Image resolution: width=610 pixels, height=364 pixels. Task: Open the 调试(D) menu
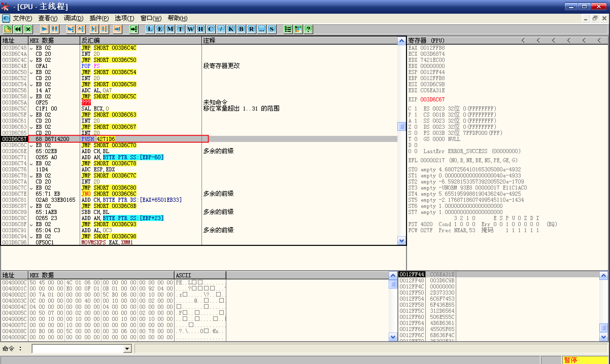(73, 18)
